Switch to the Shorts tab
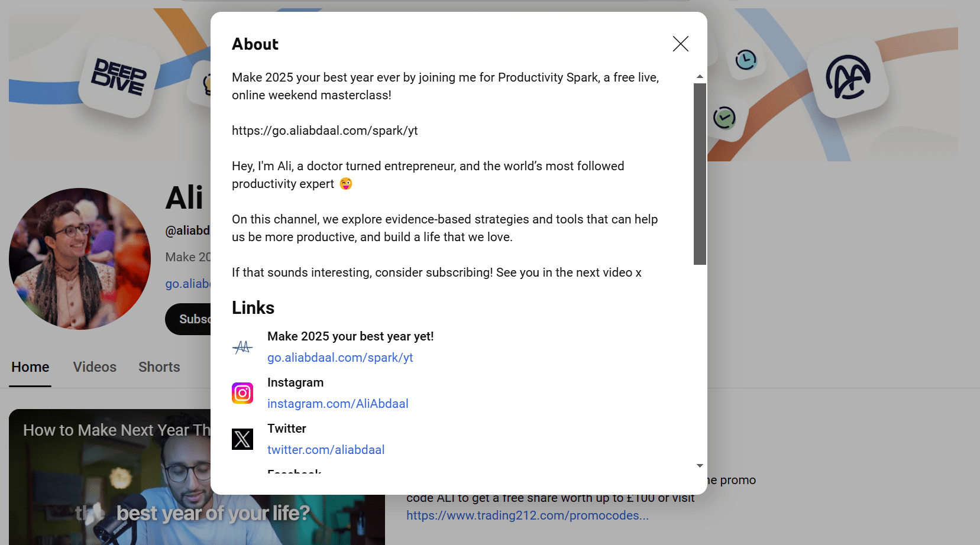Image resolution: width=980 pixels, height=545 pixels. [x=159, y=366]
